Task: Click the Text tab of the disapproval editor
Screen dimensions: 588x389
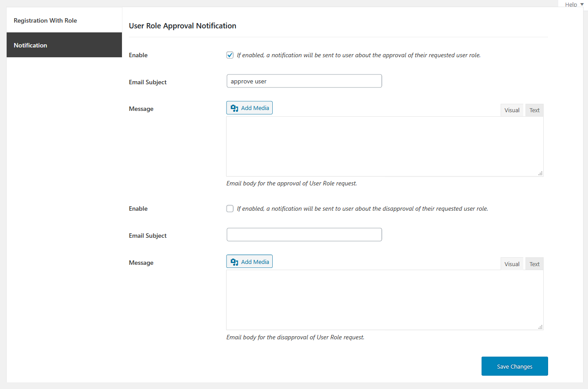Action: pos(534,263)
